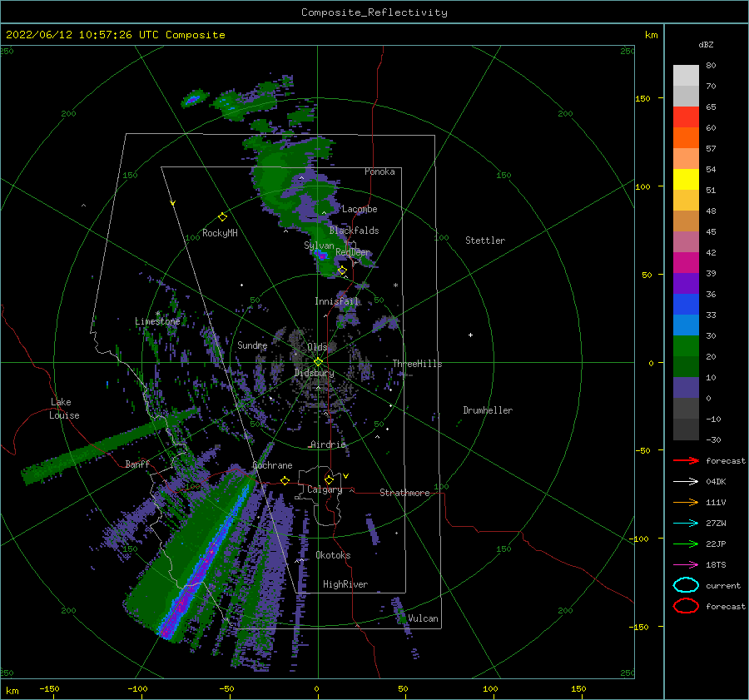
Task: Click the Ponoka city label
Action: [x=379, y=171]
